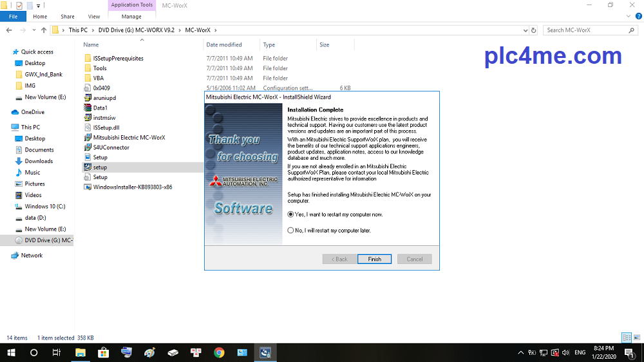Expand the This PC tree node
The width and height of the screenshot is (644, 362).
pyautogui.click(x=6, y=128)
